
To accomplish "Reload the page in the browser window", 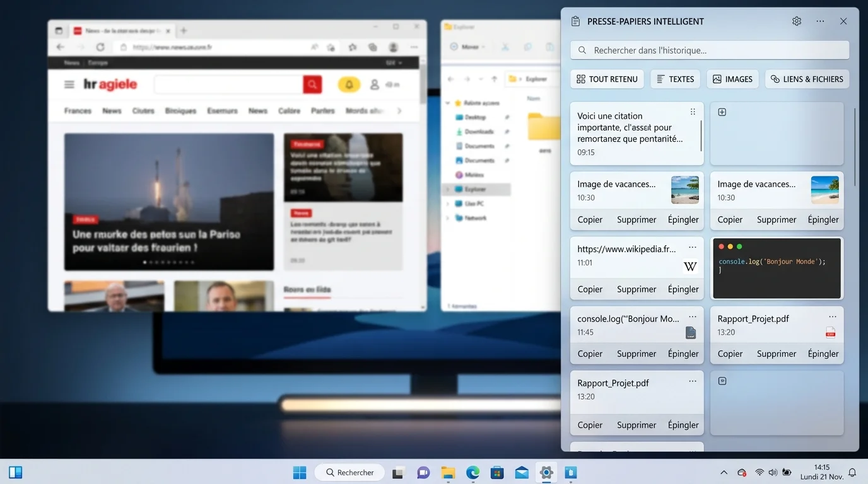I will coord(100,47).
